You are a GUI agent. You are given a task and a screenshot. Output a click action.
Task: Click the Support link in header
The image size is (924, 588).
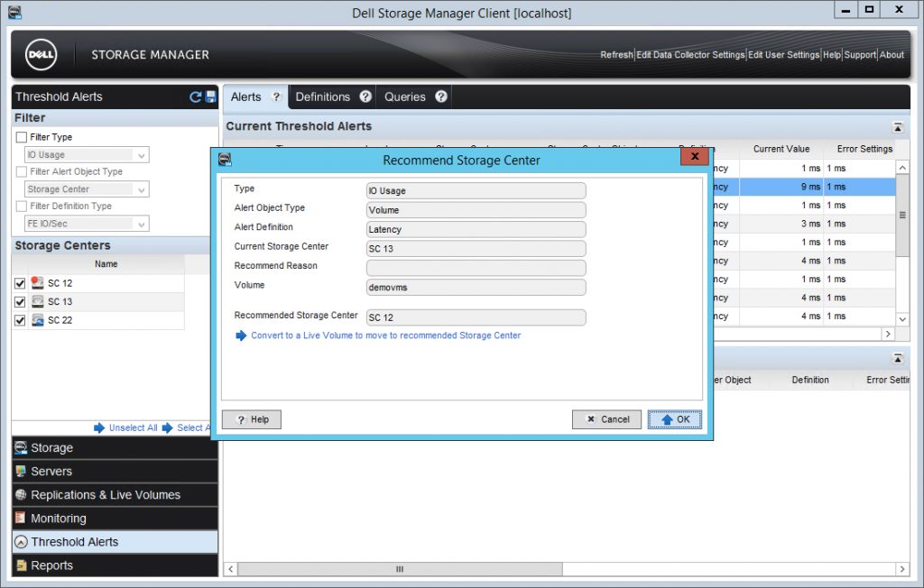click(860, 55)
